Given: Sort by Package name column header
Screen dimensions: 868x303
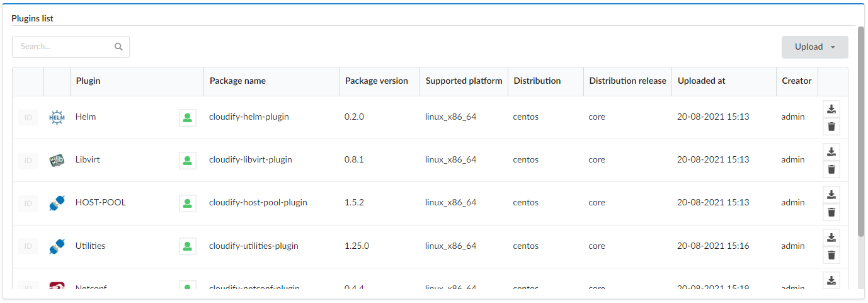Looking at the screenshot, I should pyautogui.click(x=271, y=81).
